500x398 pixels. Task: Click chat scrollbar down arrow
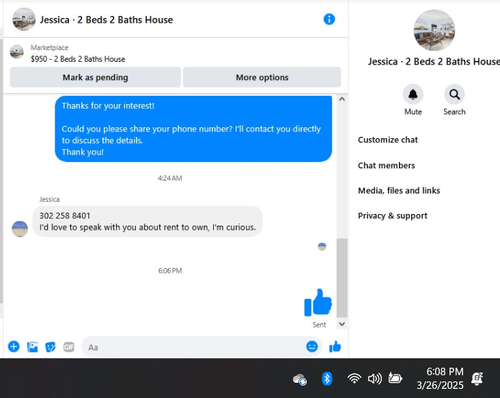click(x=342, y=324)
